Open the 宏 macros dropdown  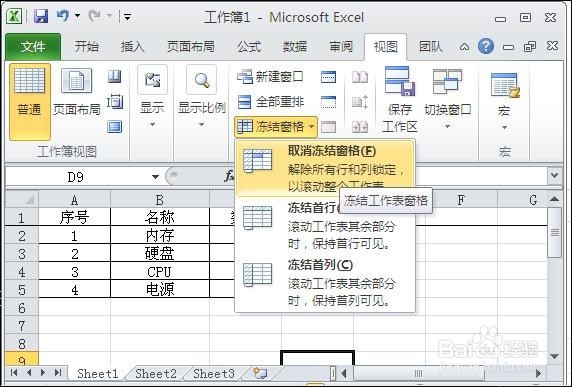[504, 101]
